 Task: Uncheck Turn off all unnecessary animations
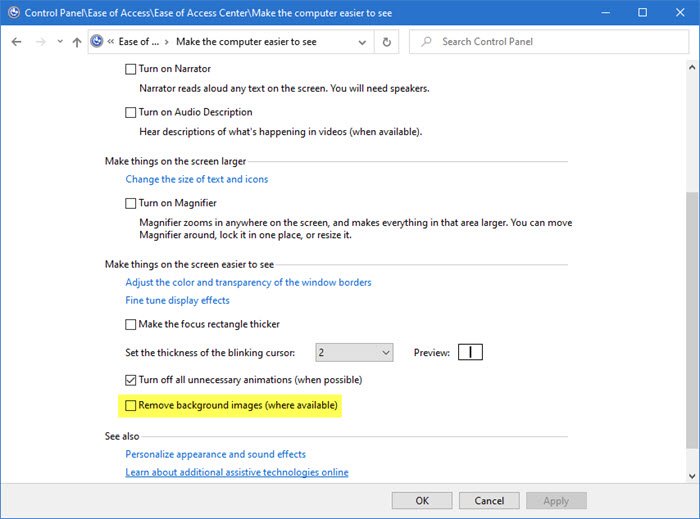coord(131,380)
